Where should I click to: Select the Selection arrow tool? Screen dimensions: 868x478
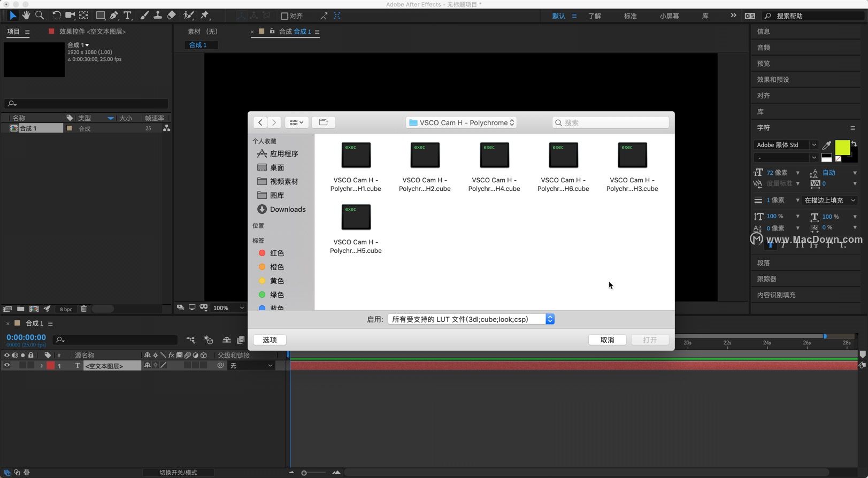tap(13, 16)
